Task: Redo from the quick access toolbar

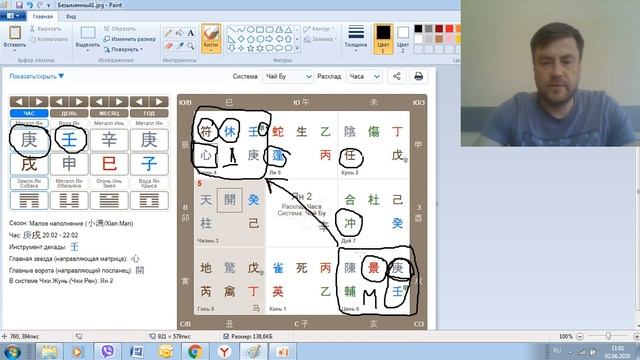Action: (40, 5)
